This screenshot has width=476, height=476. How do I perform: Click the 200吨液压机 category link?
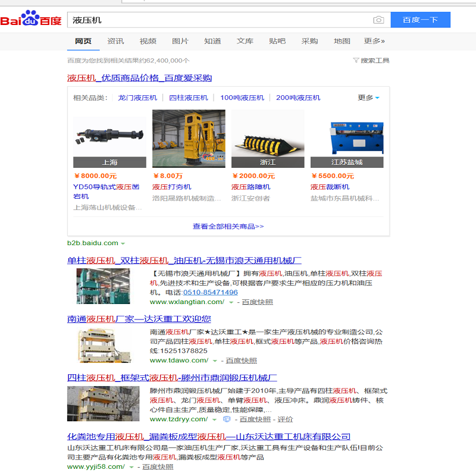coord(298,98)
